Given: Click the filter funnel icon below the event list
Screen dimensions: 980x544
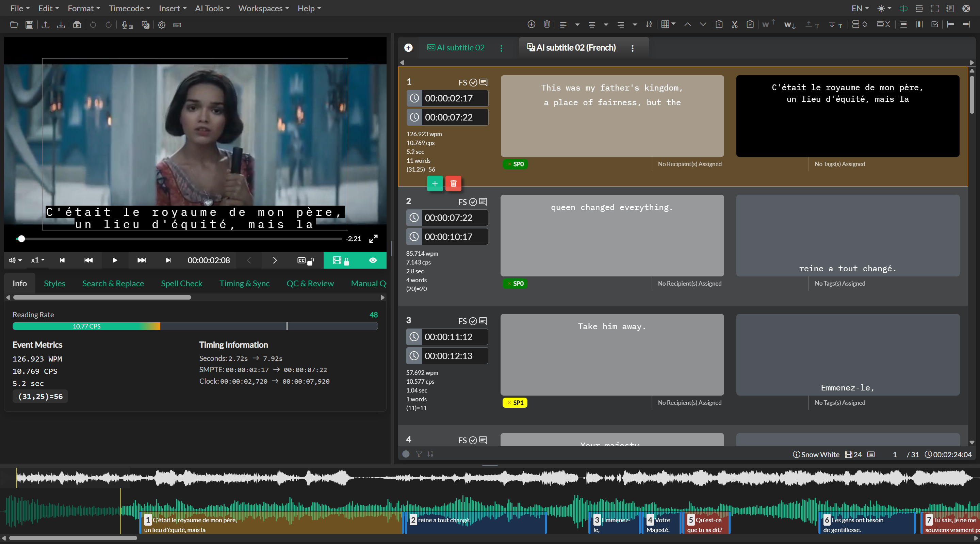Looking at the screenshot, I should (419, 454).
